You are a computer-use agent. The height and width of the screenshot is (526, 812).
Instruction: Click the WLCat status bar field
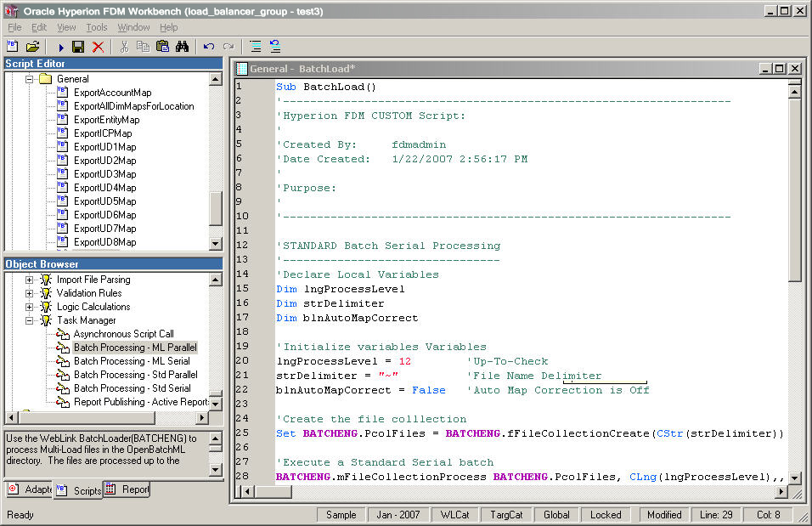(x=454, y=515)
